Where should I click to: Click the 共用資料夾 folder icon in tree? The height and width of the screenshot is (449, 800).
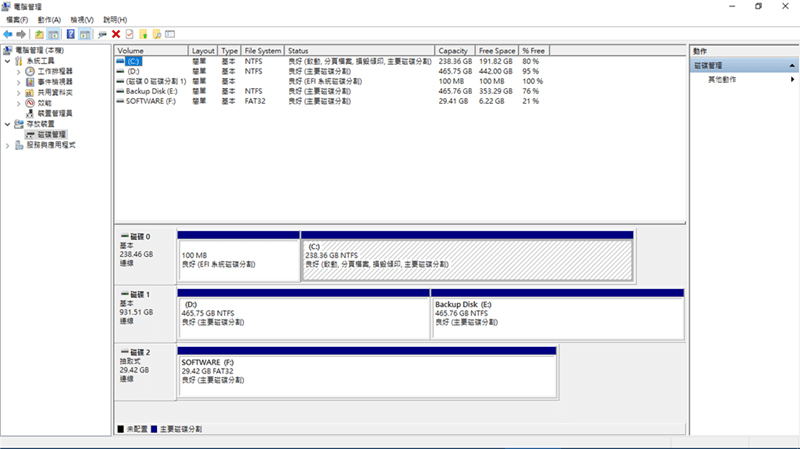coord(30,92)
